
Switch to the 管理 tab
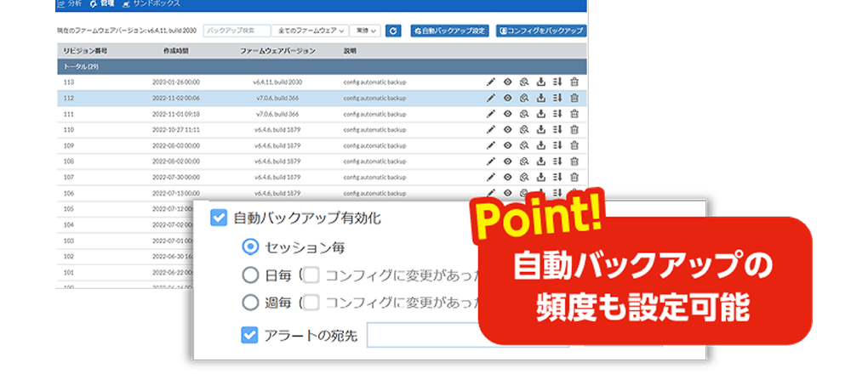pyautogui.click(x=102, y=3)
